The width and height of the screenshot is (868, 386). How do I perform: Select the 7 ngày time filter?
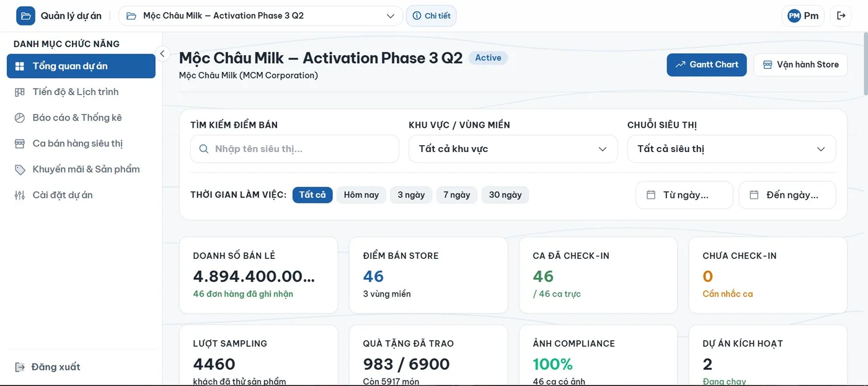pyautogui.click(x=457, y=195)
